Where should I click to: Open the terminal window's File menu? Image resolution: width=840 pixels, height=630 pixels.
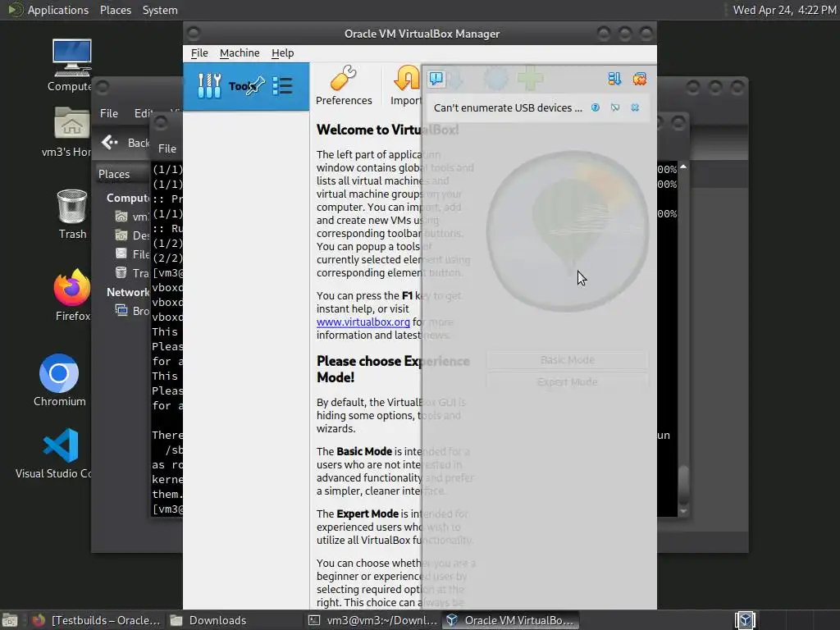[x=167, y=148]
